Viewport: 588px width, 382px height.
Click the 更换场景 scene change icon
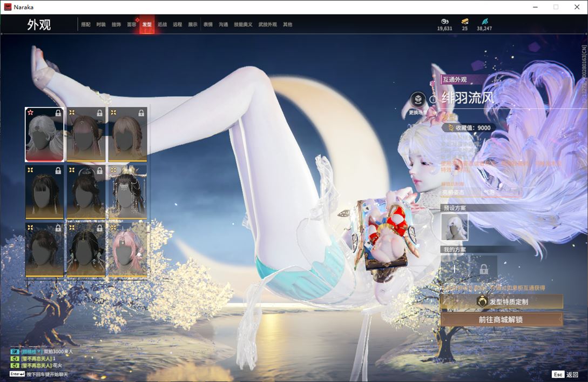417,100
